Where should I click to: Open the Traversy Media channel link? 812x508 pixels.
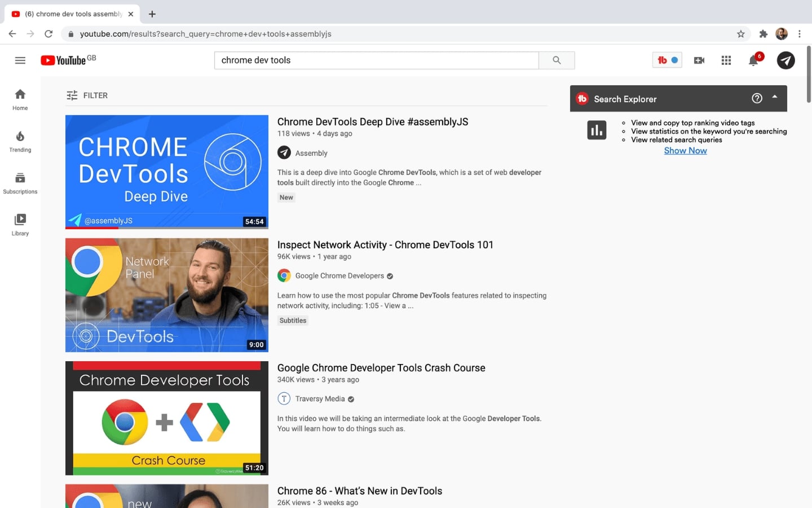coord(320,399)
